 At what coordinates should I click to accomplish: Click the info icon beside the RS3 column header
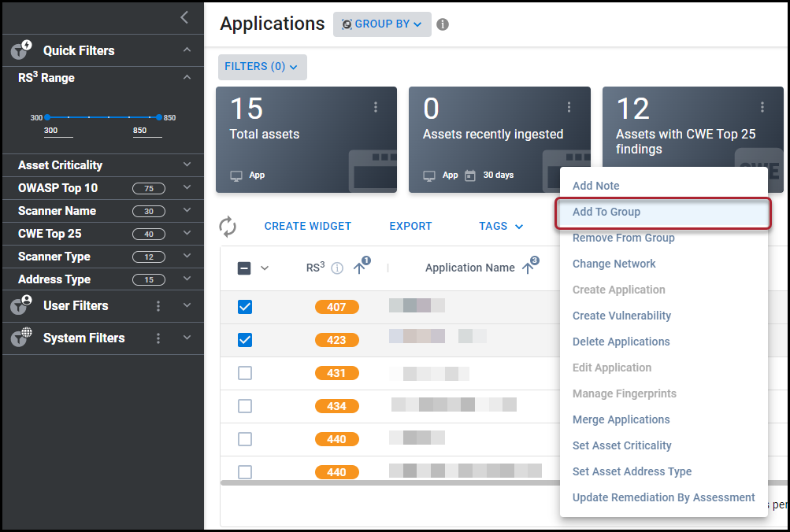click(x=336, y=268)
